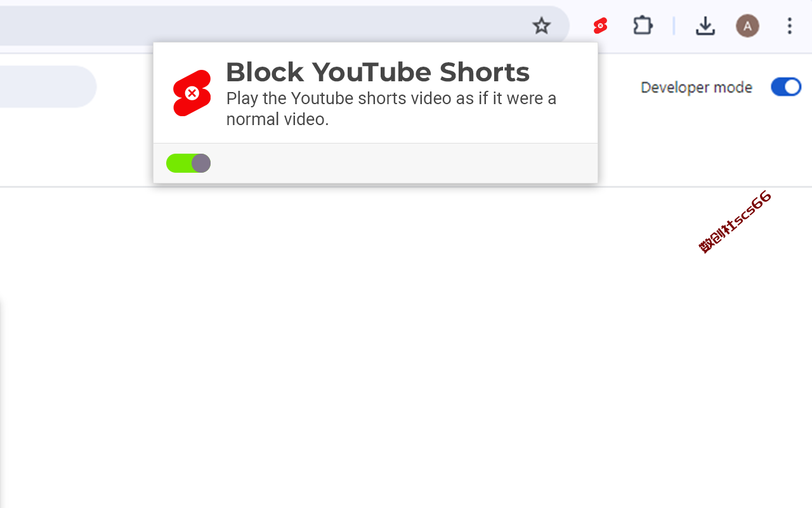
Task: Click the white knob of Developer mode switch
Action: coord(792,87)
